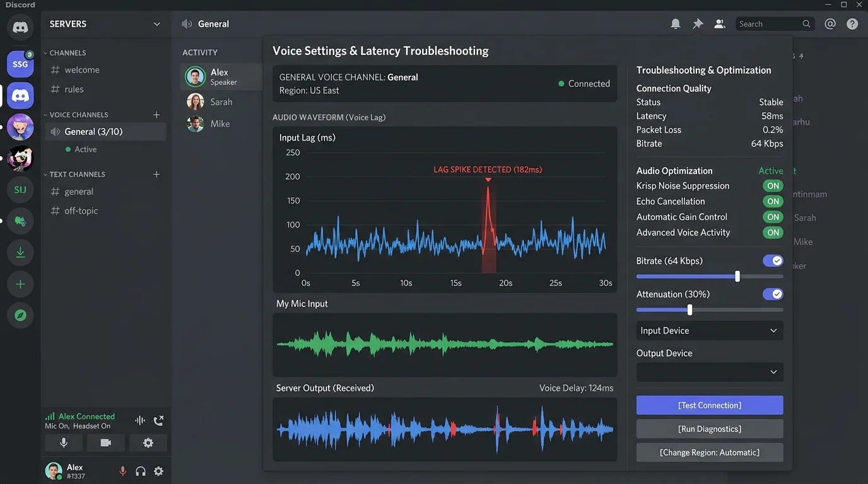Image resolution: width=868 pixels, height=484 pixels.
Task: Toggle Echo Cancellation ON switch
Action: pos(773,202)
